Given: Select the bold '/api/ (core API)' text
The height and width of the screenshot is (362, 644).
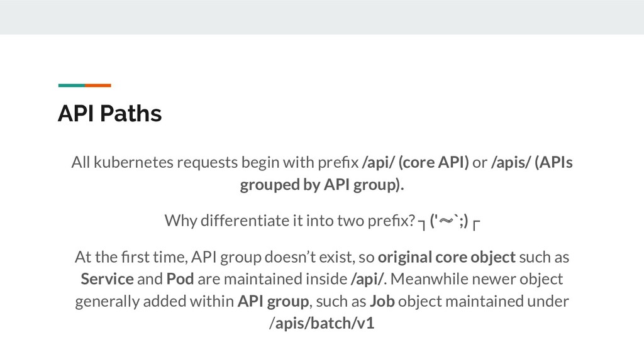Looking at the screenshot, I should pyautogui.click(x=415, y=162).
